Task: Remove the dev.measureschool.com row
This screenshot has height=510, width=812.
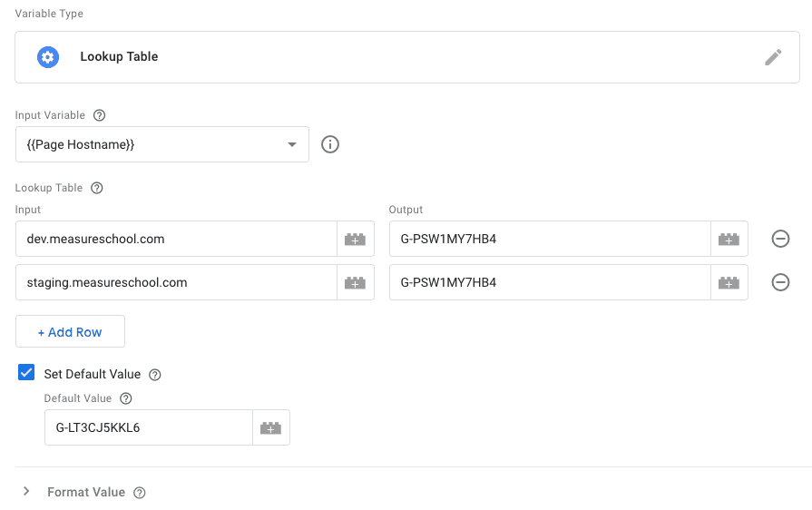Action: pyautogui.click(x=779, y=240)
